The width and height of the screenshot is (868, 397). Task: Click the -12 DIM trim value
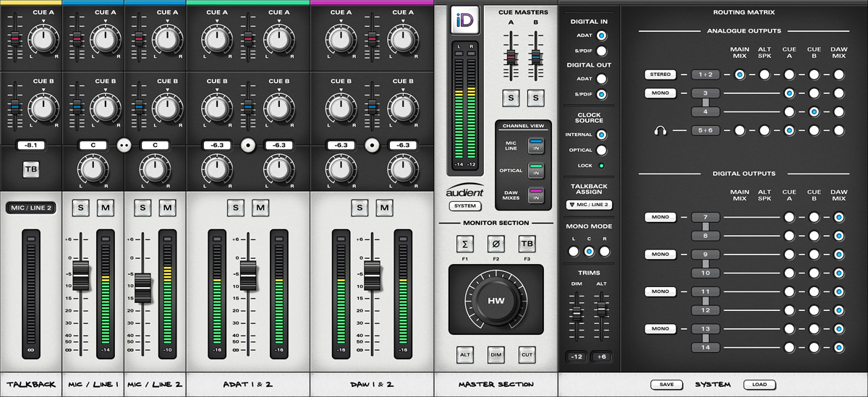click(576, 357)
